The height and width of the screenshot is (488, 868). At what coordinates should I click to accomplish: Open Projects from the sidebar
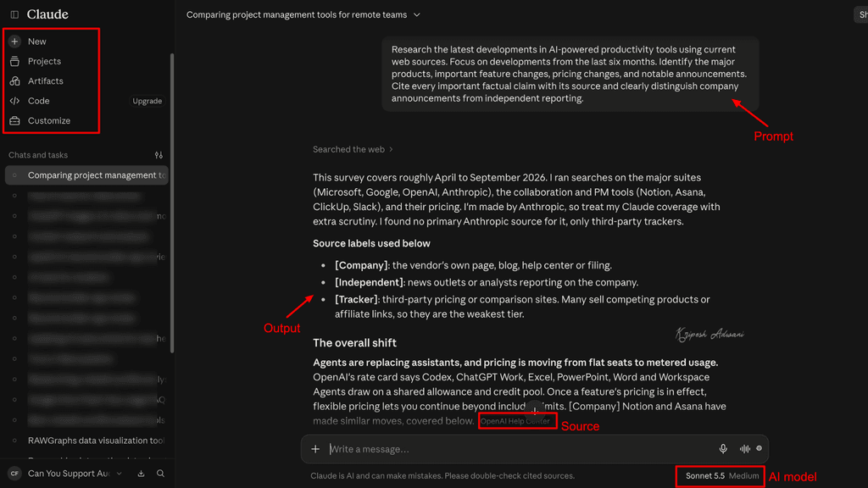coord(44,61)
